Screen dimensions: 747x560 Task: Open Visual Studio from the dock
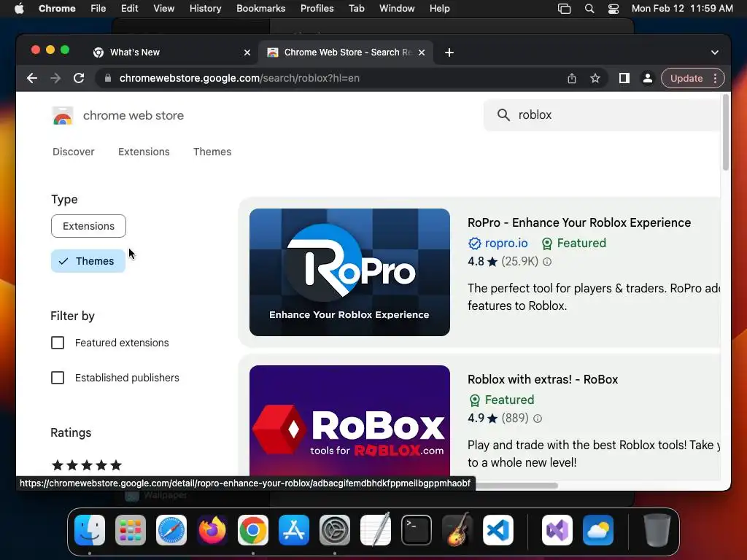pyautogui.click(x=557, y=530)
